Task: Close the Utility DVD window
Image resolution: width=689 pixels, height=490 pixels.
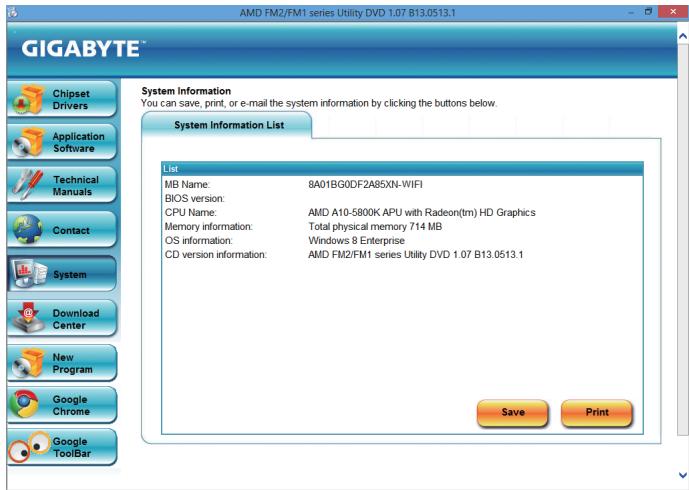Action: tap(673, 12)
